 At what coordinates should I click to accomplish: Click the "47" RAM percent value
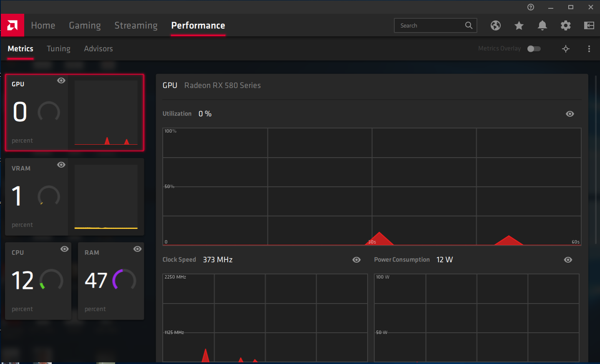pos(96,280)
